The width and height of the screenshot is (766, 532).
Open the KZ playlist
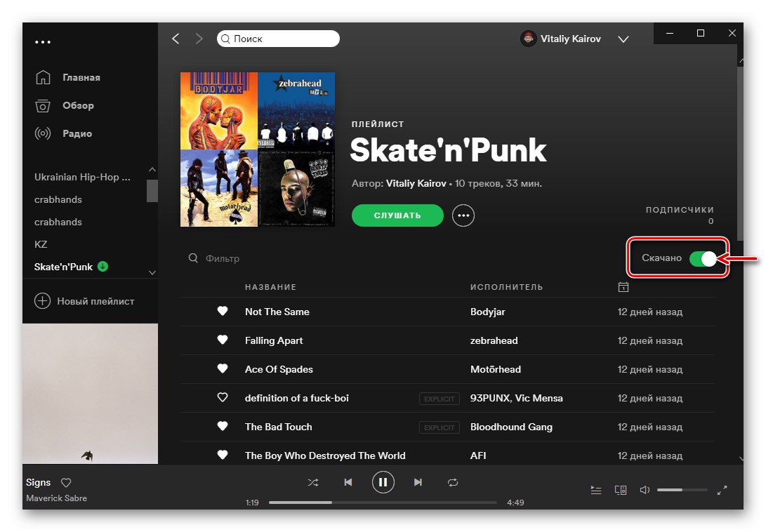pos(42,244)
